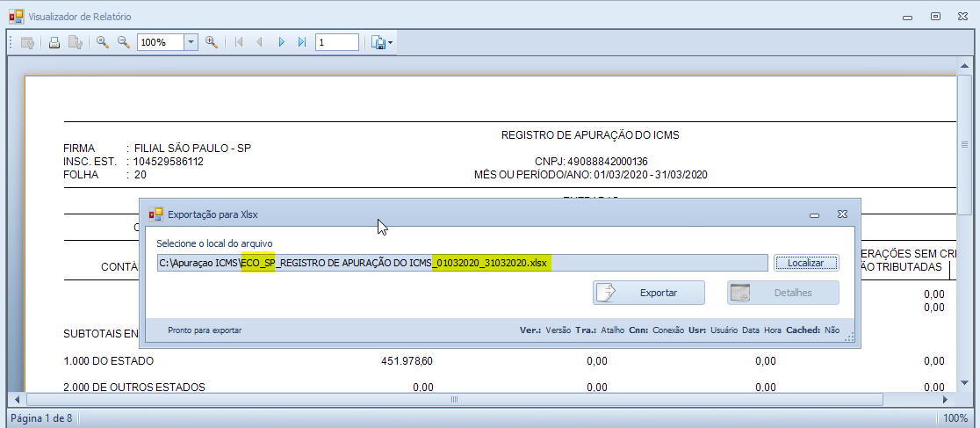This screenshot has height=428, width=980.
Task: Go to the previous report page
Action: (260, 42)
